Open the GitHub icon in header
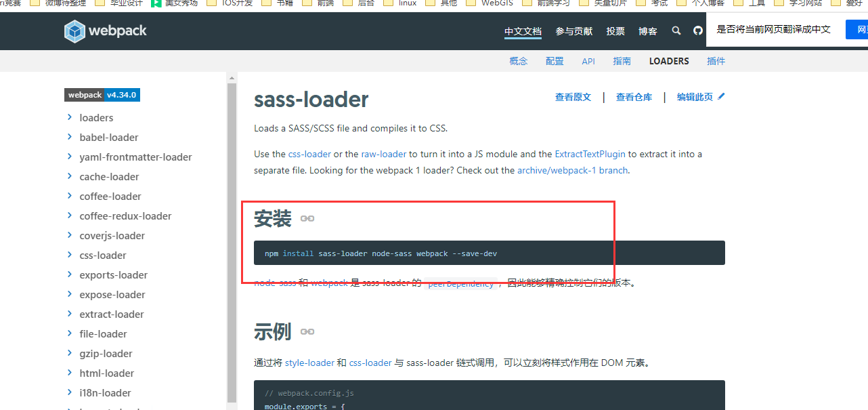Image resolution: width=868 pixels, height=410 pixels. coord(698,31)
